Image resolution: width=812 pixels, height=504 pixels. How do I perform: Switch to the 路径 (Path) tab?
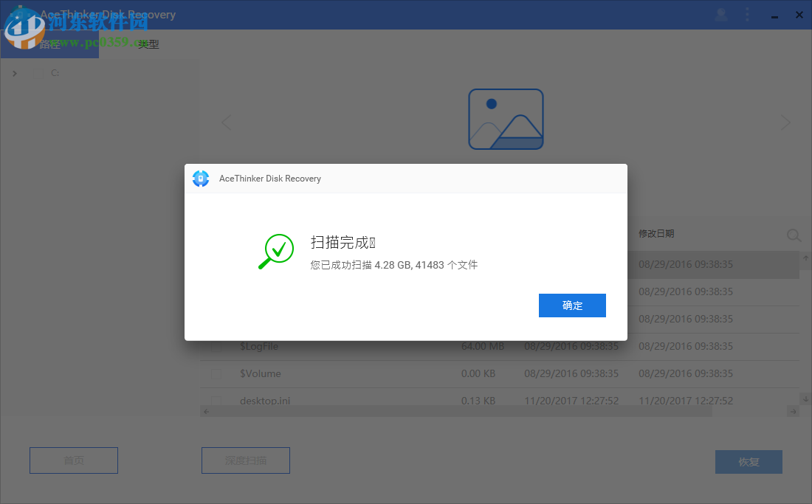[x=49, y=44]
